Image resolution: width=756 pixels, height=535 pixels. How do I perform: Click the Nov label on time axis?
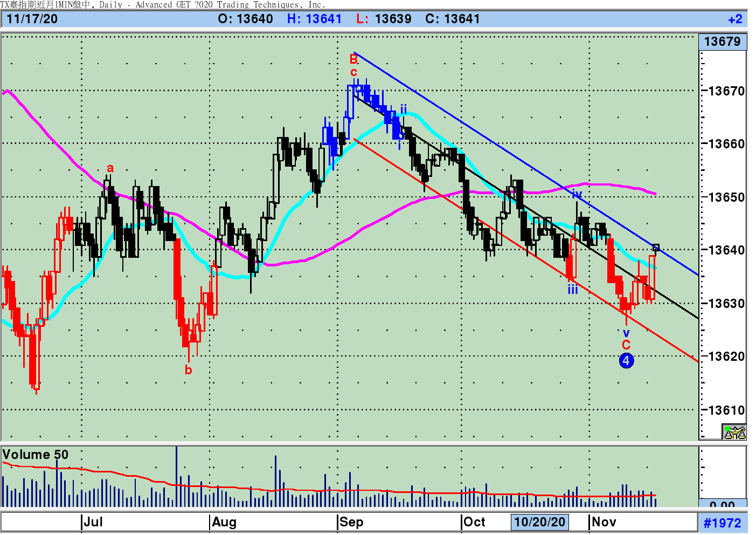coord(604,522)
